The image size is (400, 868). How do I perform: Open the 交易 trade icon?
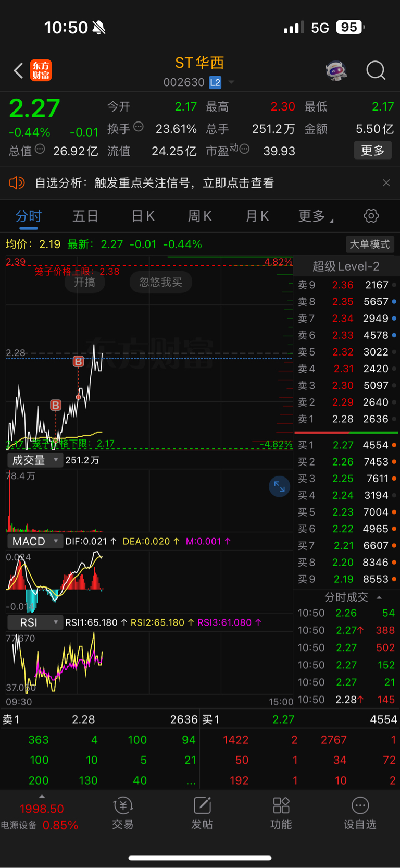coord(123,813)
